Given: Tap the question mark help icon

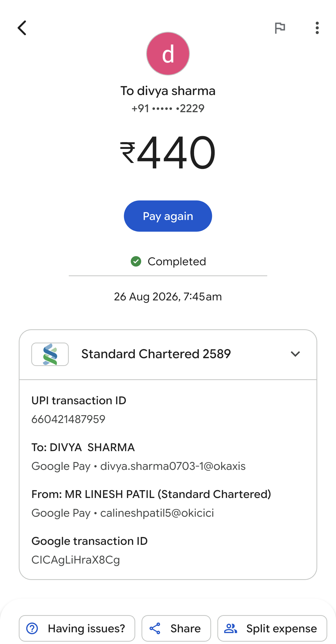Looking at the screenshot, I should [32, 628].
